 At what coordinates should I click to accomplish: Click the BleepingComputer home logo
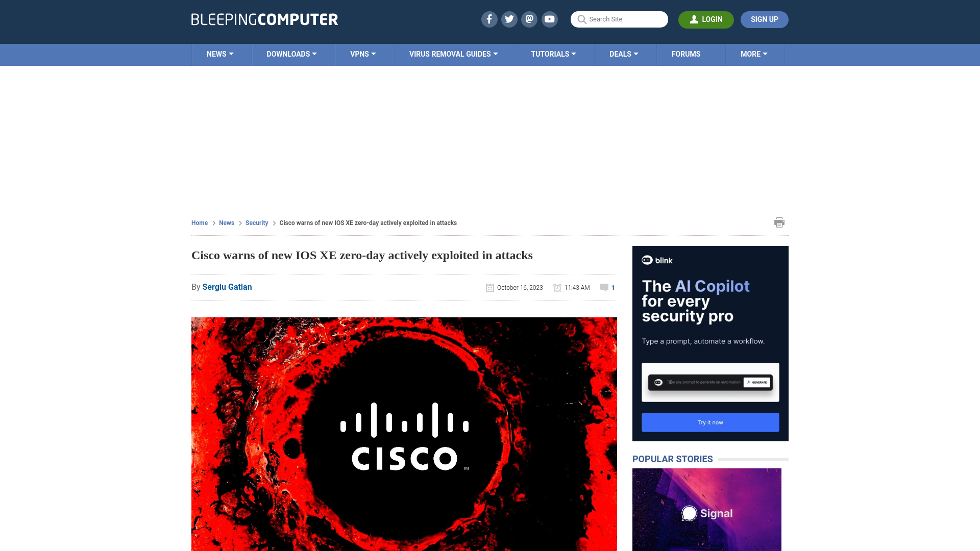pyautogui.click(x=264, y=19)
